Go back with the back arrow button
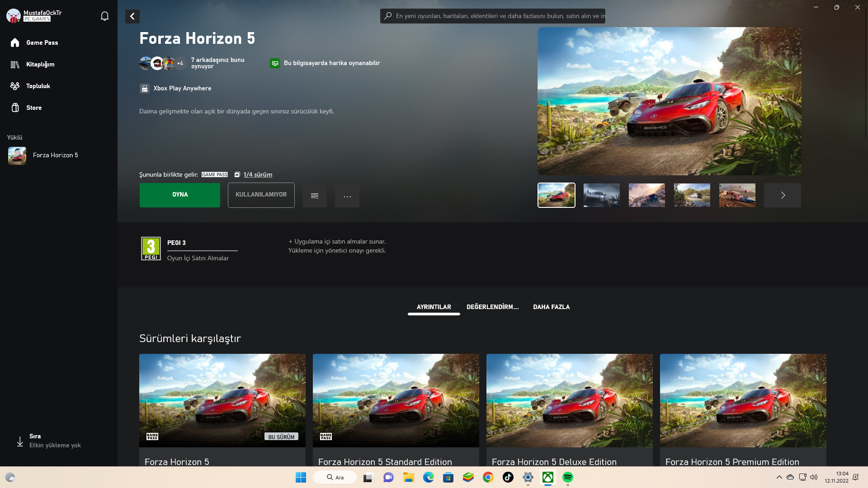Viewport: 868px width, 488px height. pyautogui.click(x=132, y=17)
